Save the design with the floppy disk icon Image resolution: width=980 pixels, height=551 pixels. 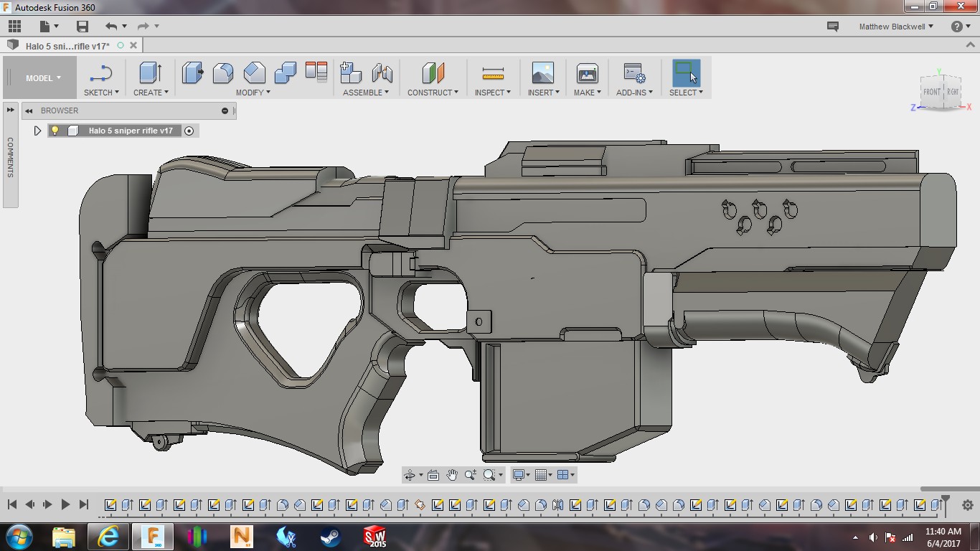83,27
